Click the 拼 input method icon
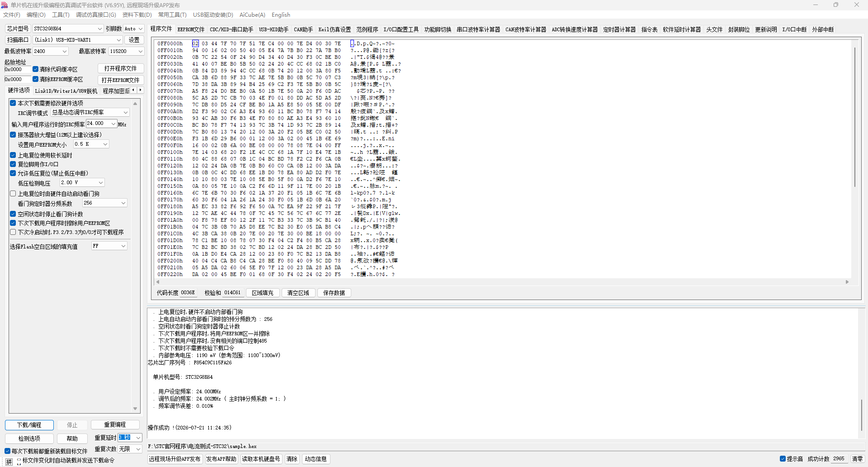This screenshot has width=868, height=467. coord(9,462)
